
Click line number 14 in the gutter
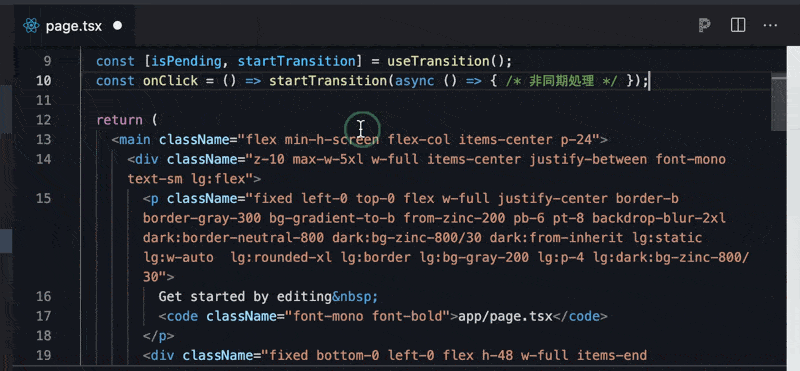43,159
